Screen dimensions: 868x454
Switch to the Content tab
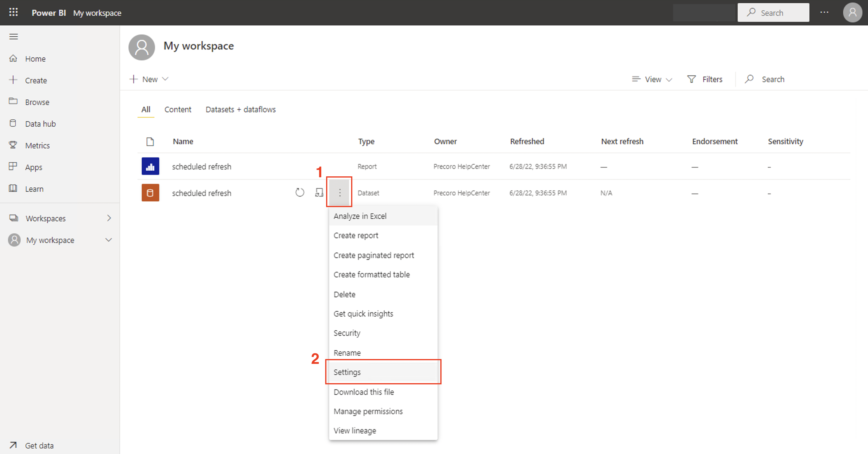coord(178,109)
